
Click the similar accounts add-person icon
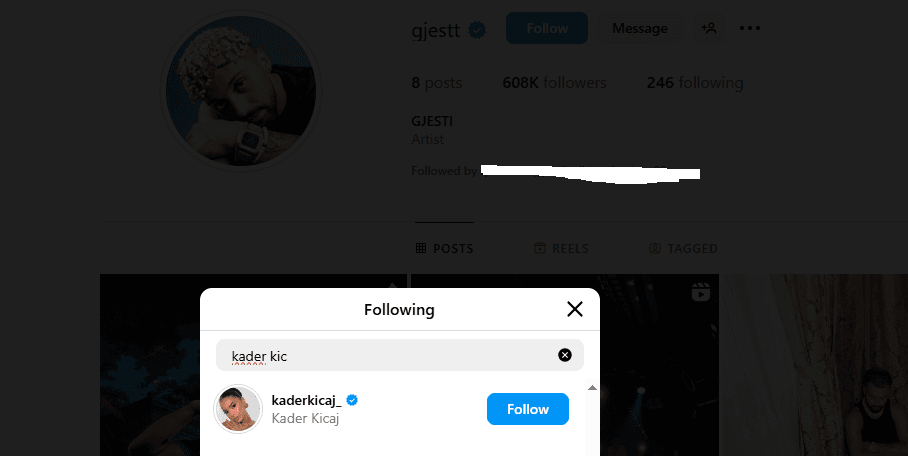click(709, 28)
